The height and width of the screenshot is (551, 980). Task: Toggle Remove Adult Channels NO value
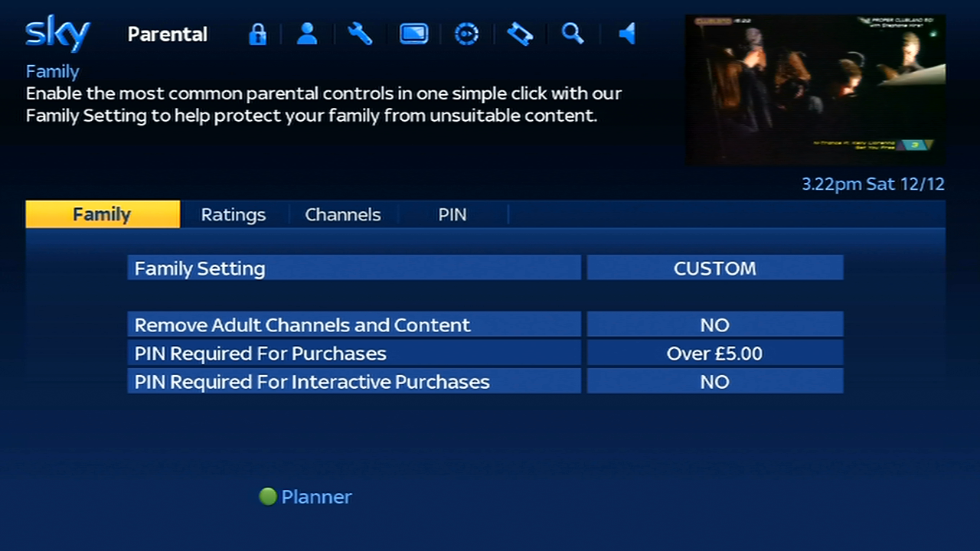click(714, 325)
